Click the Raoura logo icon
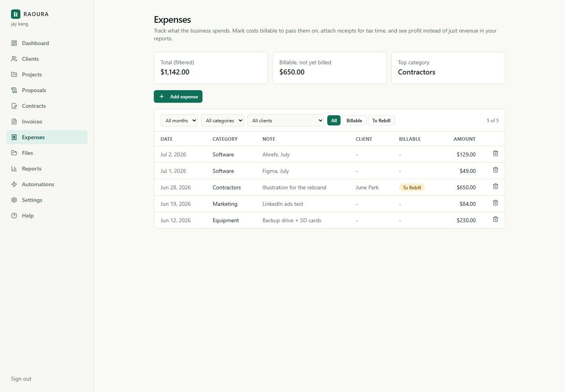The height and width of the screenshot is (392, 565). point(16,14)
